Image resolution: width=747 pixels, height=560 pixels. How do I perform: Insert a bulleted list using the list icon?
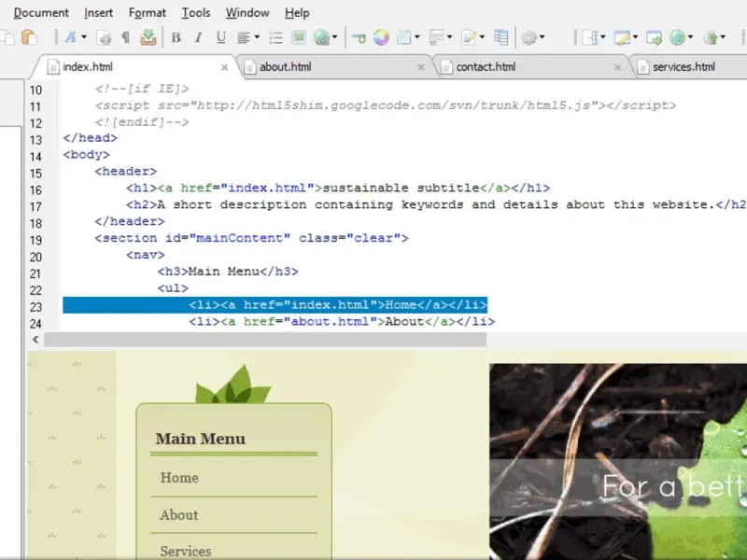coord(275,38)
